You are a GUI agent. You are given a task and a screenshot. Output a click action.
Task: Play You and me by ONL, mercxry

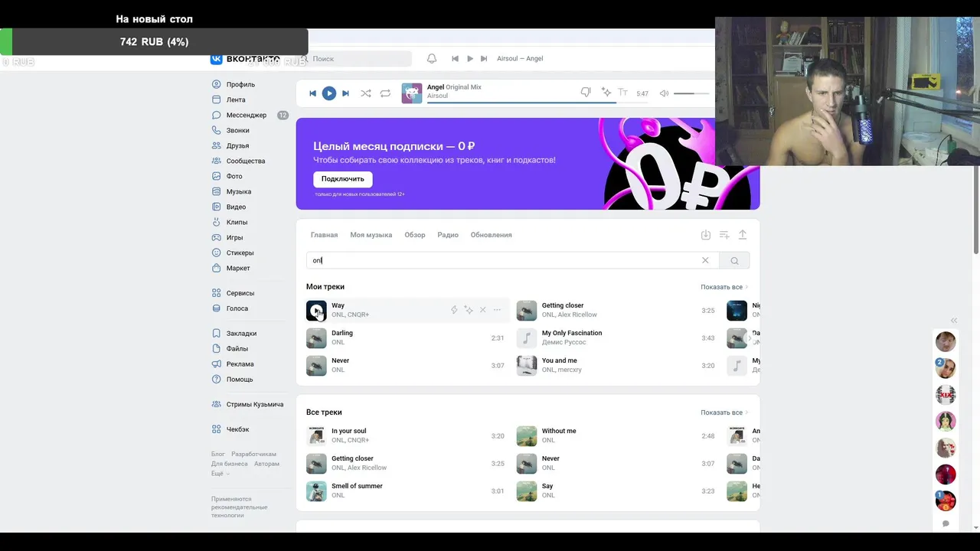click(x=527, y=365)
